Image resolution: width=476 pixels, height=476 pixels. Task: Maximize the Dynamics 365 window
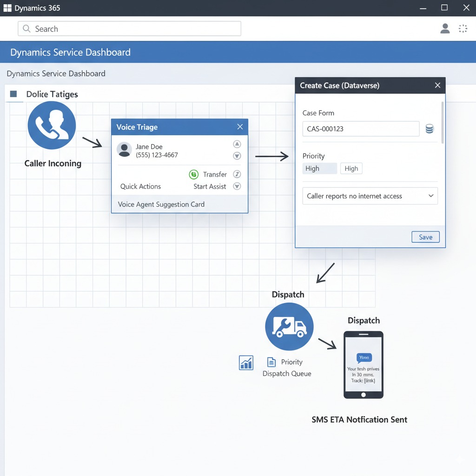(444, 7)
